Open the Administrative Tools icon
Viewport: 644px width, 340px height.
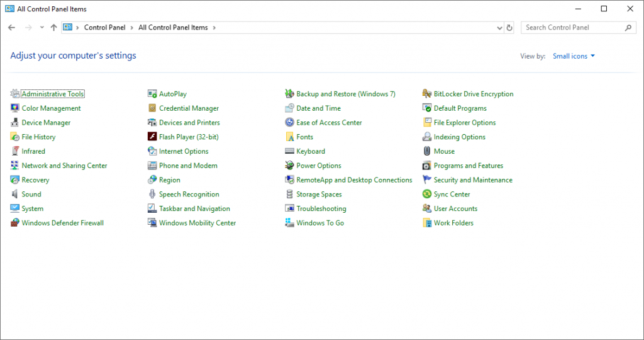point(15,94)
